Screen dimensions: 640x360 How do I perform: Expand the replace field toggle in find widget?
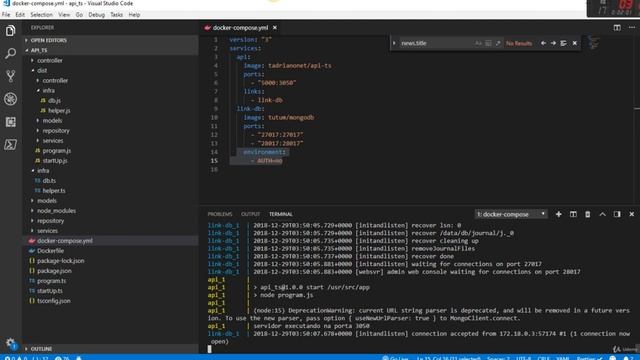pyautogui.click(x=394, y=43)
